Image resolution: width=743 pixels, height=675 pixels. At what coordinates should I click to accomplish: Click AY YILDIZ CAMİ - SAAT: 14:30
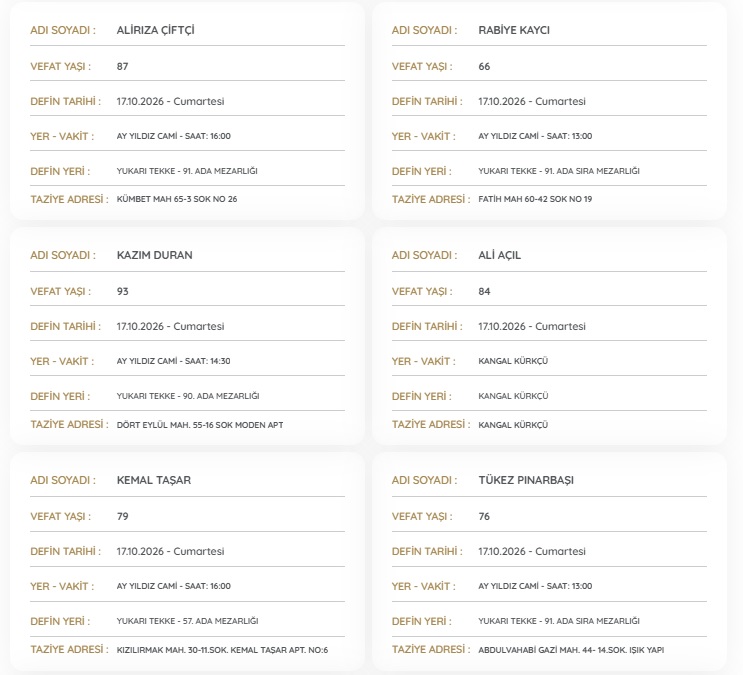point(173,361)
